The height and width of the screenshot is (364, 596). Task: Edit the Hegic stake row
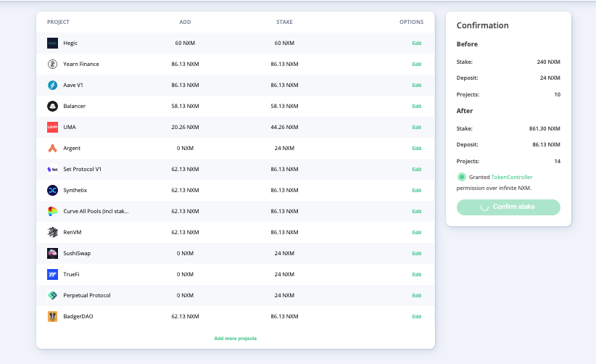[x=417, y=44]
